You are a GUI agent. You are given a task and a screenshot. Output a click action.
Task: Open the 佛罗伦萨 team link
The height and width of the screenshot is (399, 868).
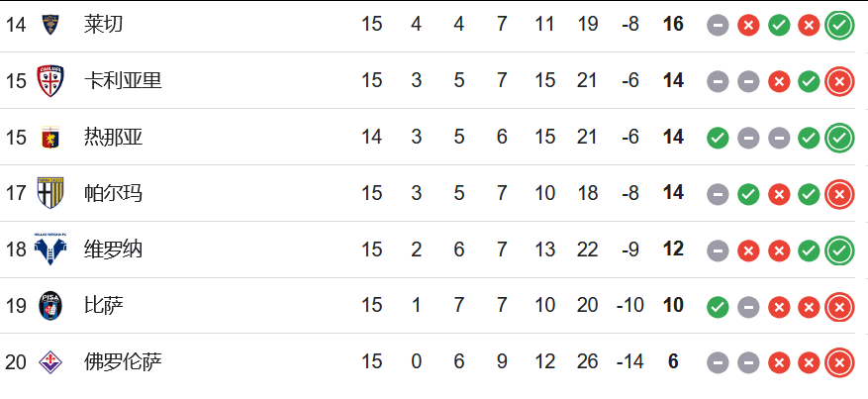coord(123,362)
